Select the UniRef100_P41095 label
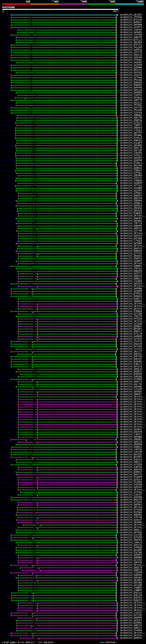Screen dimensions: 146x644 tap(131, 47)
